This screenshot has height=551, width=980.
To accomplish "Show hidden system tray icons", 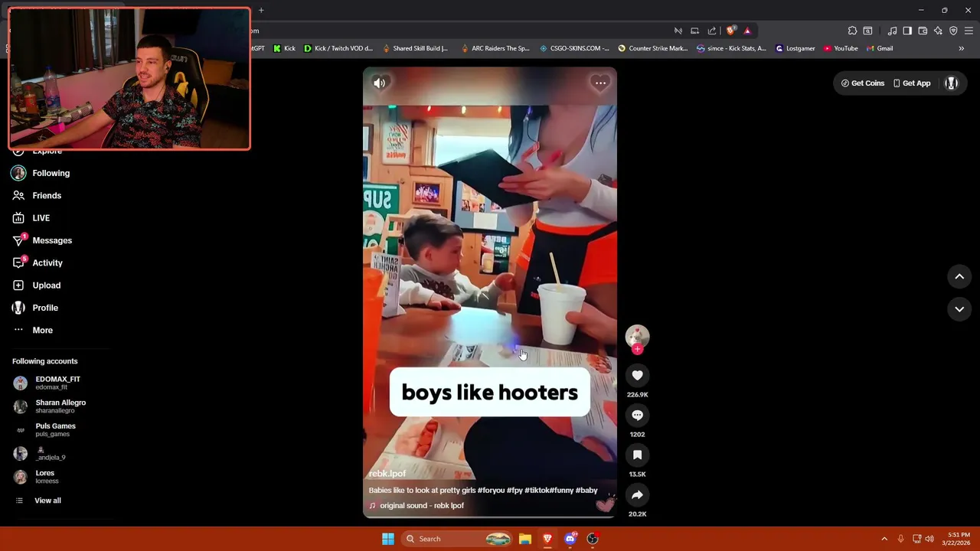I will pos(884,539).
